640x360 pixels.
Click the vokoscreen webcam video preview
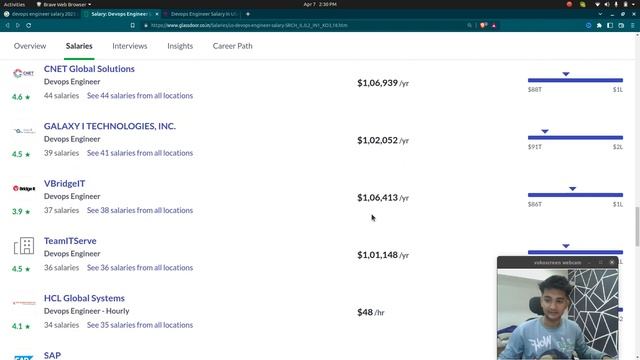coord(558,314)
